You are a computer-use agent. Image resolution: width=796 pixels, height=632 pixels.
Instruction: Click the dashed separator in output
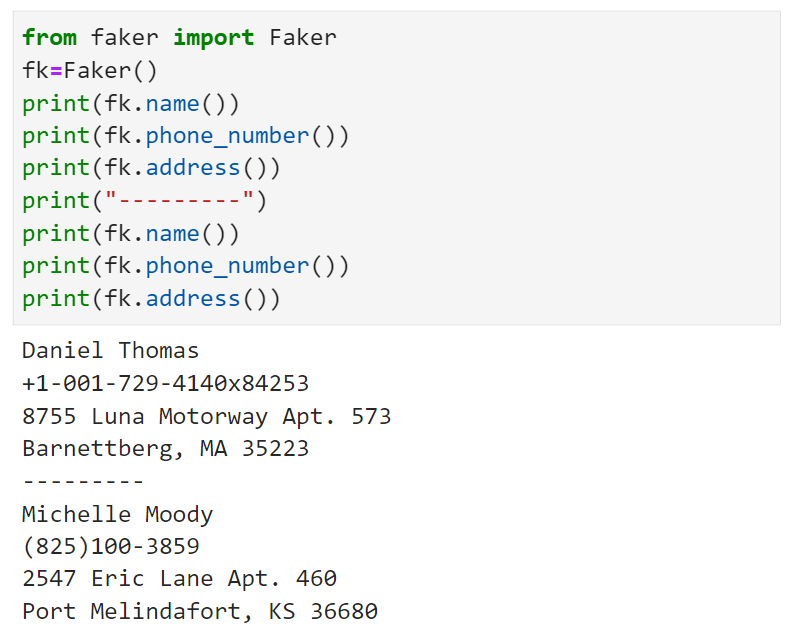[83, 481]
